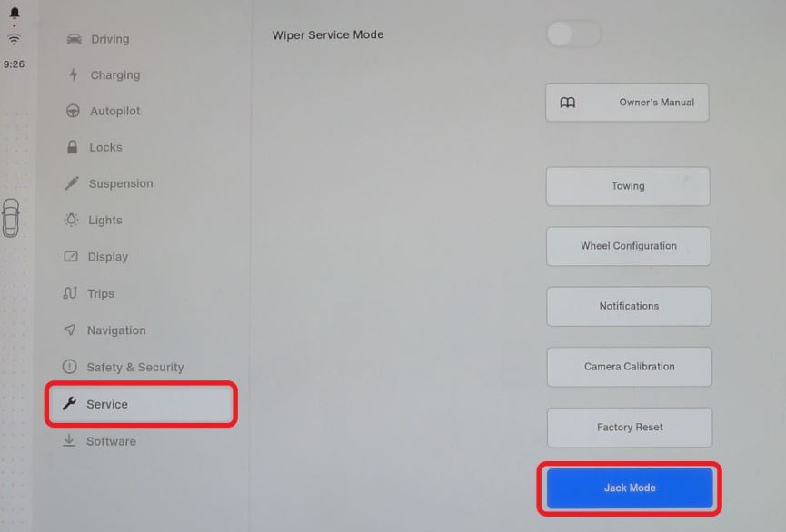Screen dimensions: 786x532
Task: Select the Lights bulb icon
Action: [x=72, y=220]
